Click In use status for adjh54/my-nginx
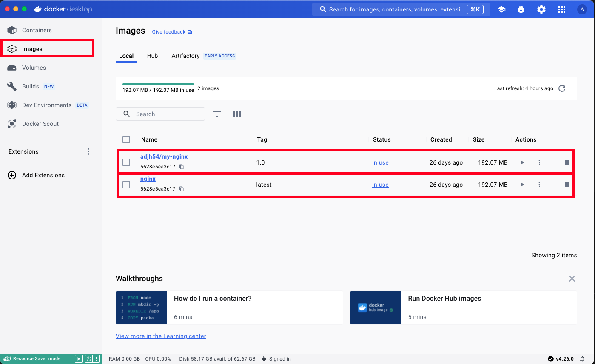This screenshot has height=364, width=595. coord(380,162)
